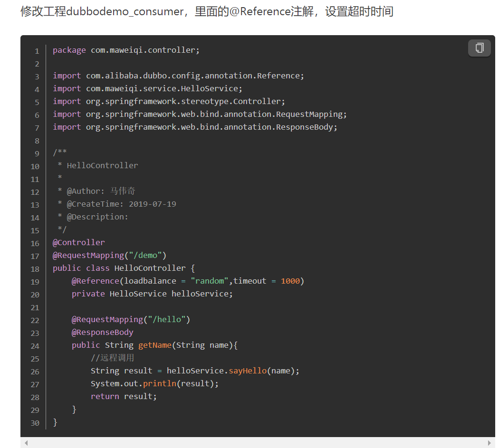Screen dimensions: 499x448
Task: Click the '@Author: 马伟奇' comment
Action: [96, 191]
